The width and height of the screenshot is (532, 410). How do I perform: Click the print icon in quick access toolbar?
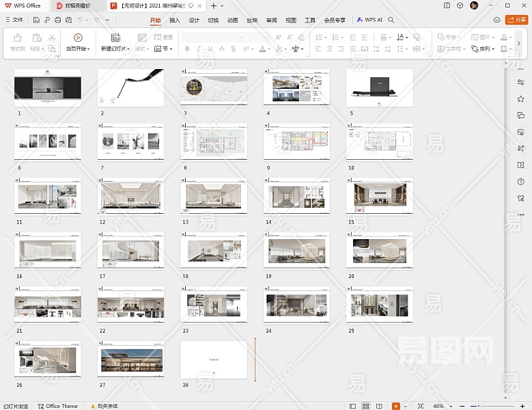(58, 20)
